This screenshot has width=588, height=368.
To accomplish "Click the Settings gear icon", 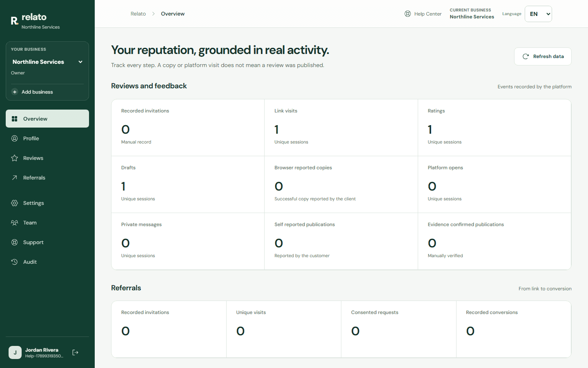I will 15,203.
